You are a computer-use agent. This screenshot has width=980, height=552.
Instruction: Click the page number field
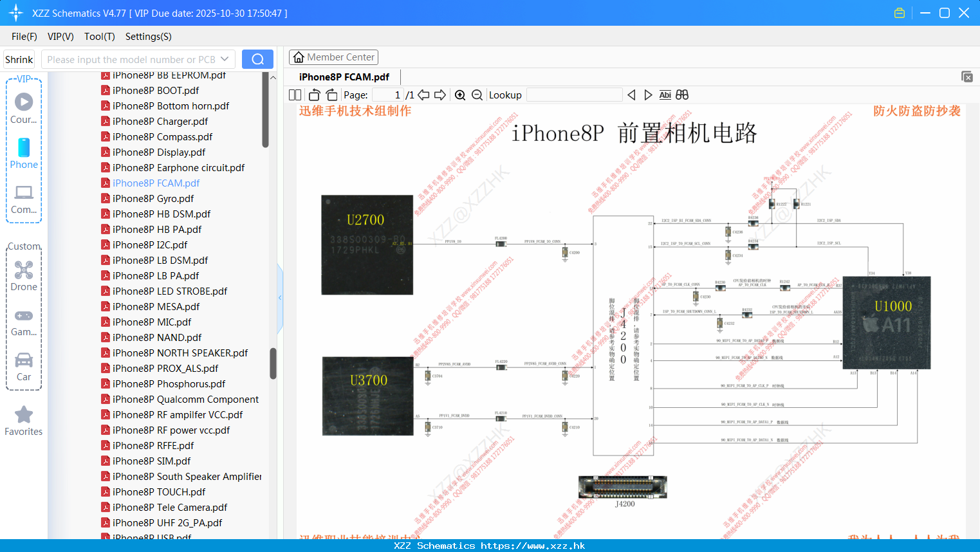click(387, 95)
